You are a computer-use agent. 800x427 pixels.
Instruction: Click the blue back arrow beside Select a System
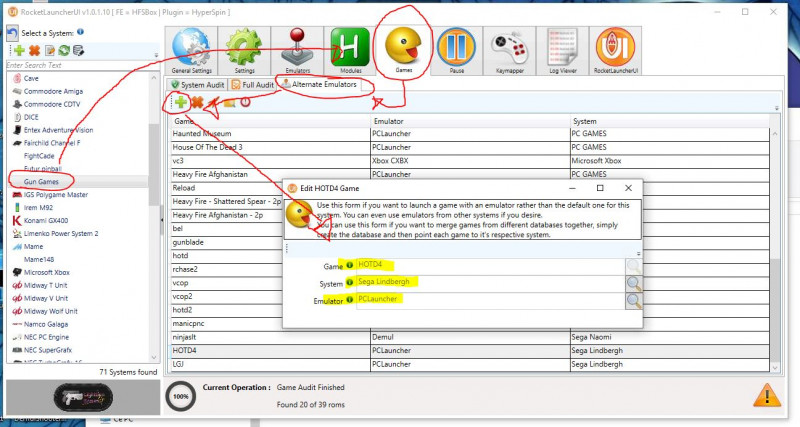[x=13, y=34]
